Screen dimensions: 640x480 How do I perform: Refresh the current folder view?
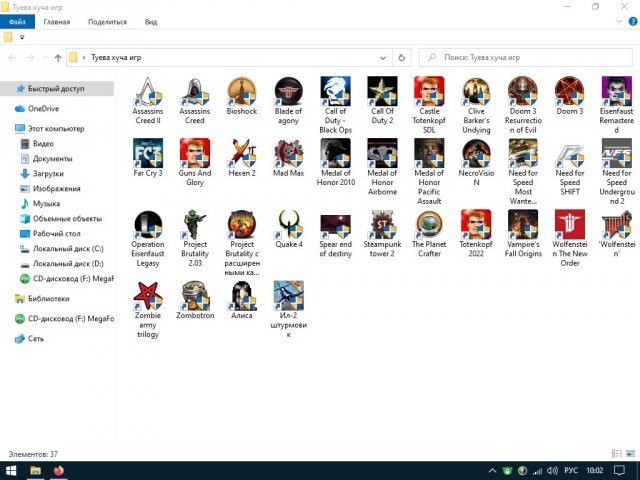402,58
